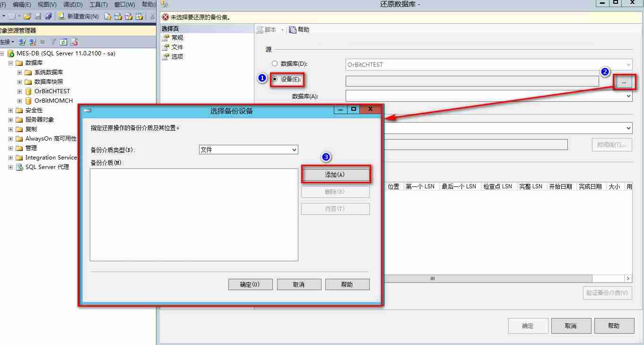Expand the OrBitMOMCH database node
This screenshot has height=345, width=644.
pos(19,101)
